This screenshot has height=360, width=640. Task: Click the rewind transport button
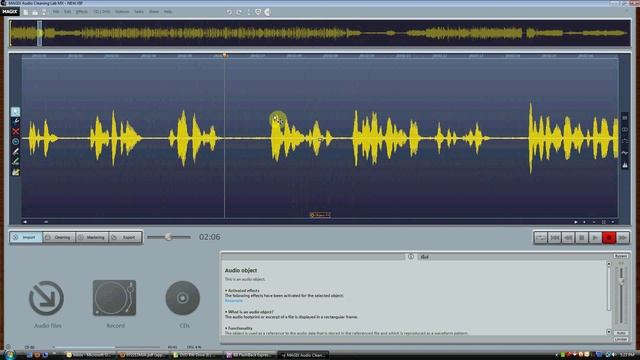pos(568,238)
